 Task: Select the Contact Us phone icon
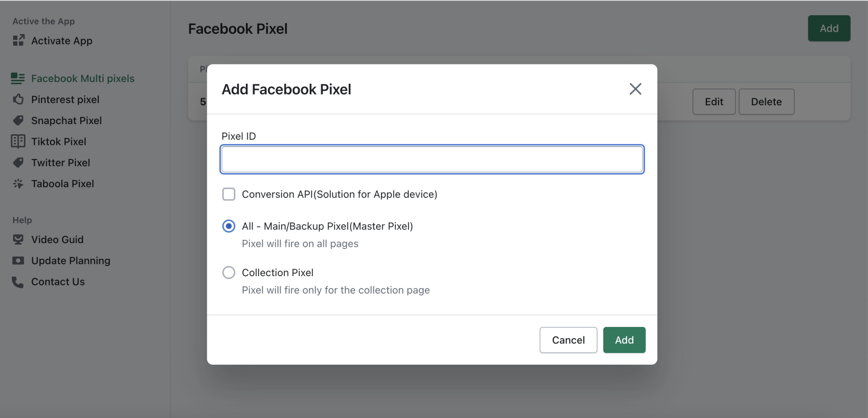(17, 281)
